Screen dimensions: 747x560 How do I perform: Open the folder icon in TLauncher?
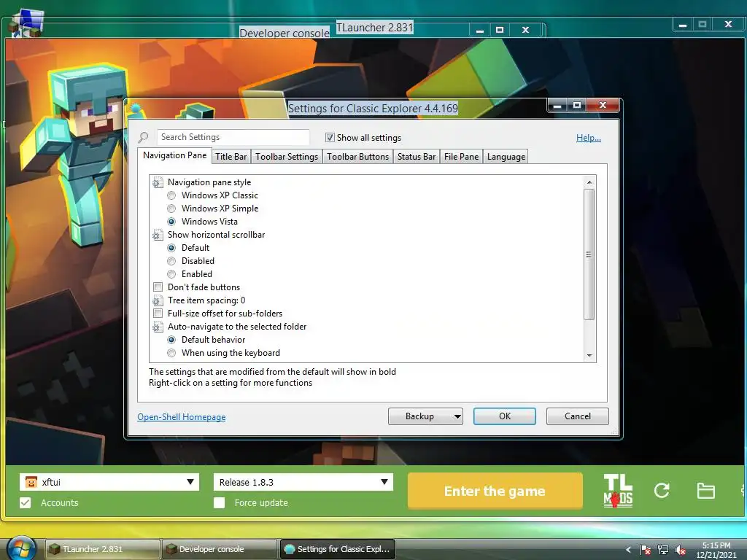(705, 491)
